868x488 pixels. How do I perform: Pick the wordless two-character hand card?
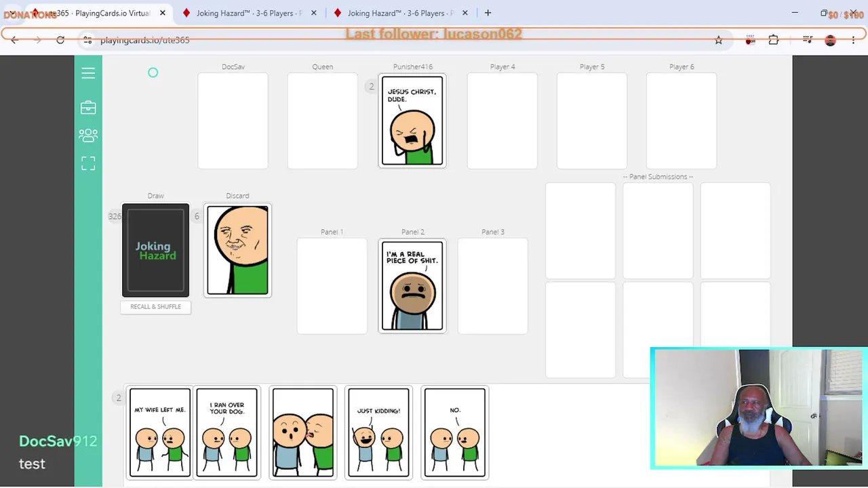pos(302,432)
